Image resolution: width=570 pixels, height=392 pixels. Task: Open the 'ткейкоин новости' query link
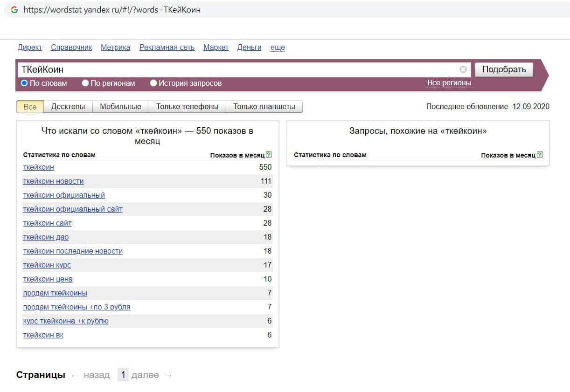pyautogui.click(x=53, y=181)
